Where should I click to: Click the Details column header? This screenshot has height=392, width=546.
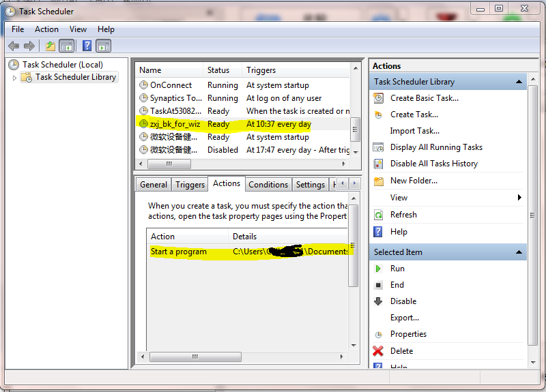[x=288, y=237]
